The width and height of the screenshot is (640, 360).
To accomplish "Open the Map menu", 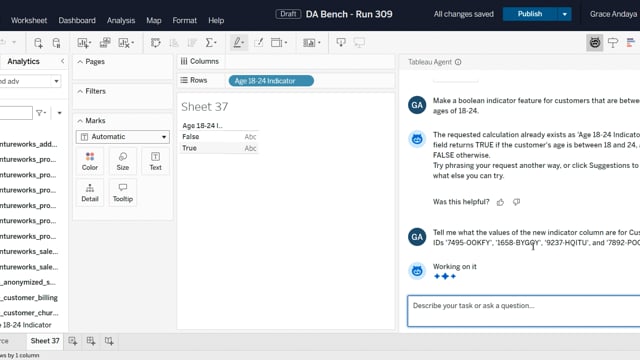I will (154, 20).
